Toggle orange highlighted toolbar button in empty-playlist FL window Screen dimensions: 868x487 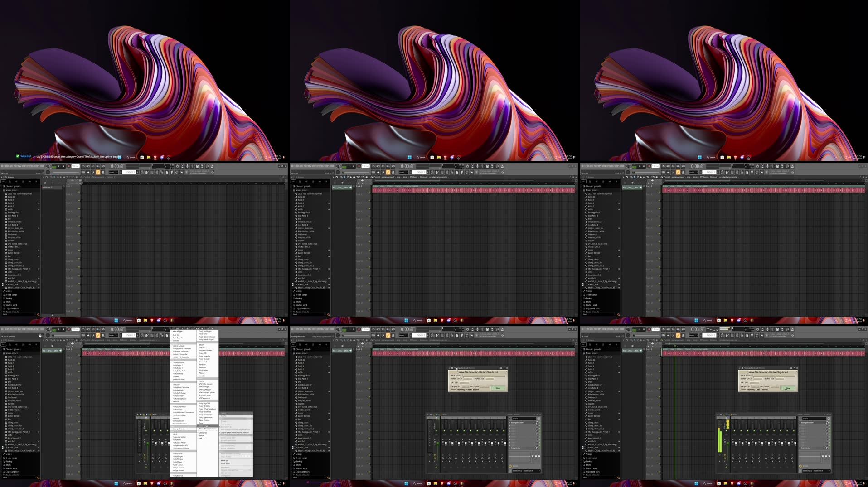[98, 172]
